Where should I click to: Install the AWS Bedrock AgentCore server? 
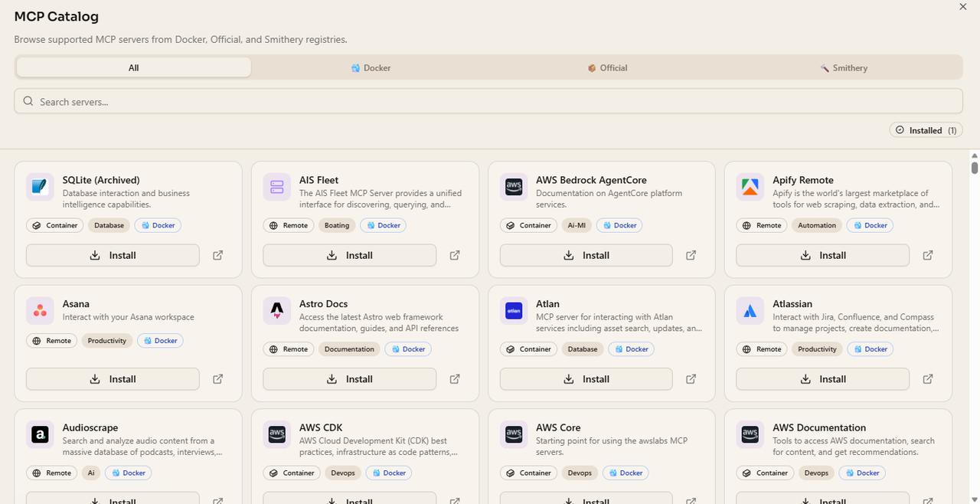[x=586, y=255]
